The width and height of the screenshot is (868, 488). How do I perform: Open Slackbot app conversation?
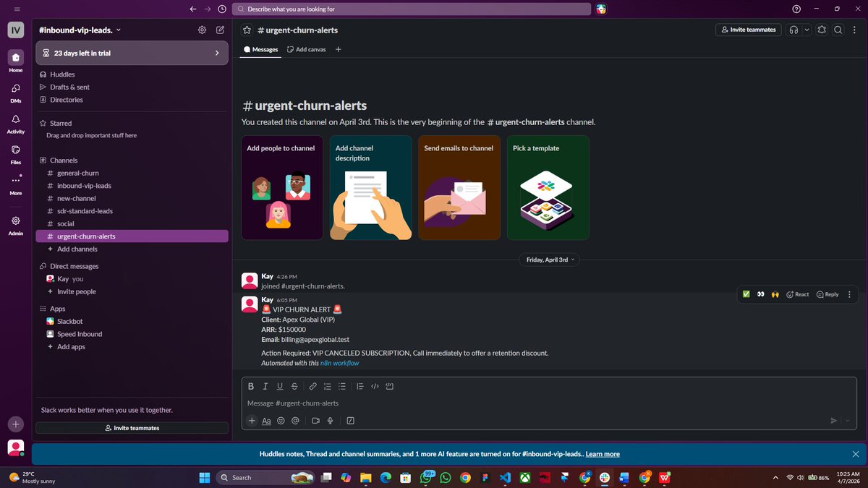pyautogui.click(x=132, y=321)
